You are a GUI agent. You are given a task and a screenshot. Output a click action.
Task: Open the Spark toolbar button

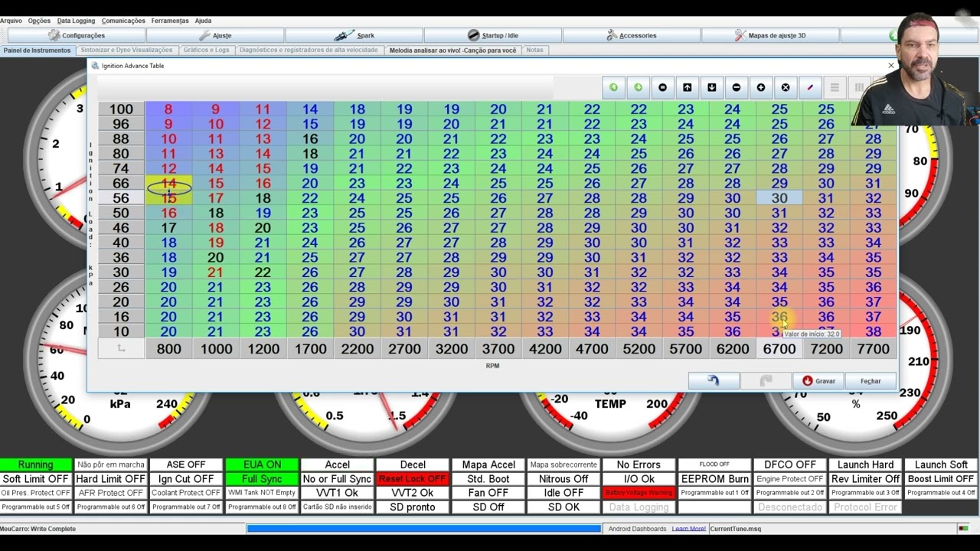click(x=354, y=35)
